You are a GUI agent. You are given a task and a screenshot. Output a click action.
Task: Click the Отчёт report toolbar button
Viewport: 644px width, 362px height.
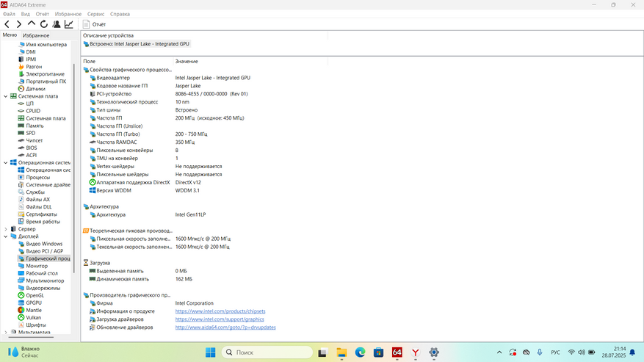[94, 24]
